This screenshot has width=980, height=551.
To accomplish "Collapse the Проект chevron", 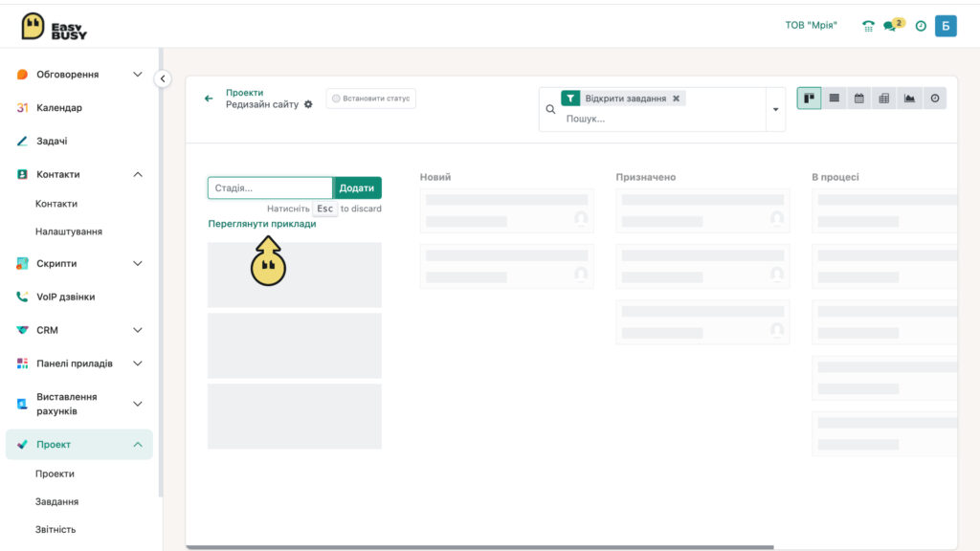I will click(138, 444).
